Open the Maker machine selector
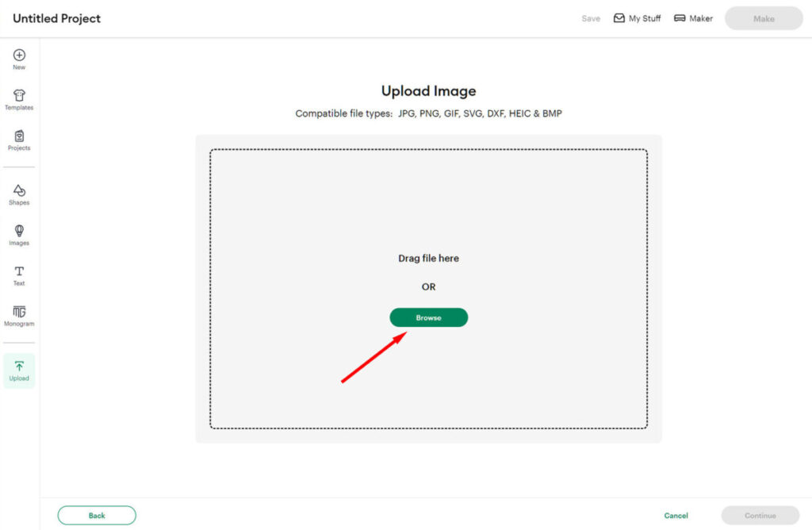The height and width of the screenshot is (530, 812). coord(693,18)
